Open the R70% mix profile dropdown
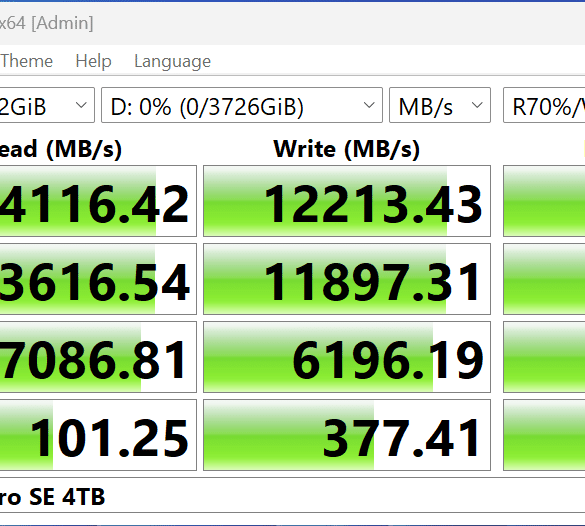The height and width of the screenshot is (526, 585). 544,105
